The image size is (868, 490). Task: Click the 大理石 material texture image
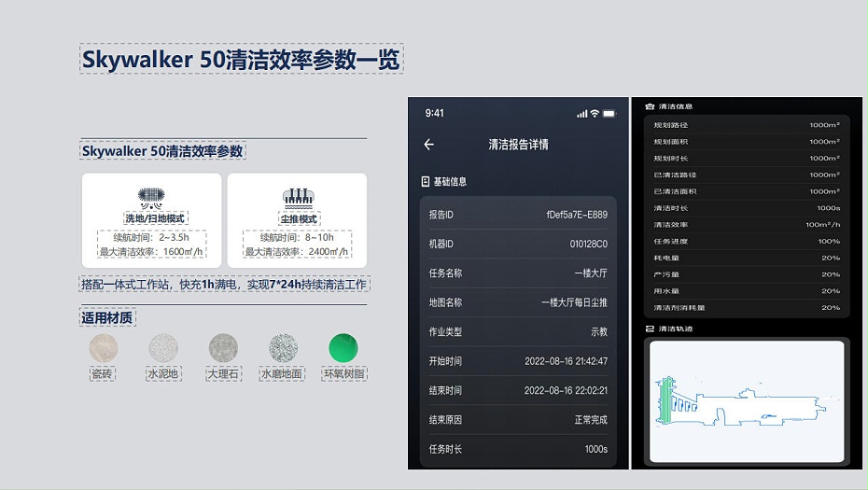(x=223, y=348)
